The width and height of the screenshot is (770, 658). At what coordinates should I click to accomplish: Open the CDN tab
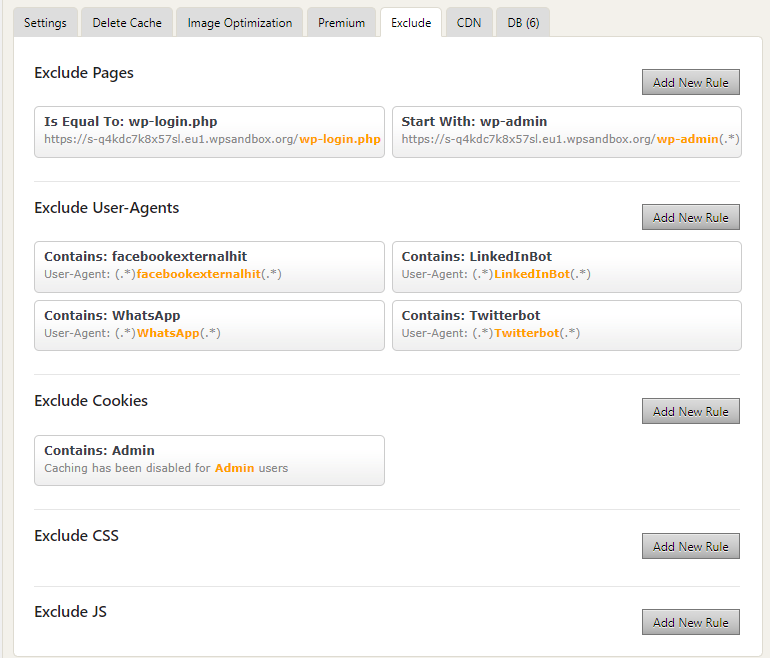point(469,23)
